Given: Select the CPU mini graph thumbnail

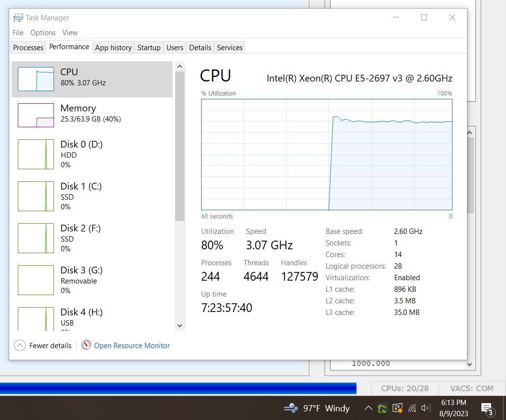Looking at the screenshot, I should coord(36,79).
